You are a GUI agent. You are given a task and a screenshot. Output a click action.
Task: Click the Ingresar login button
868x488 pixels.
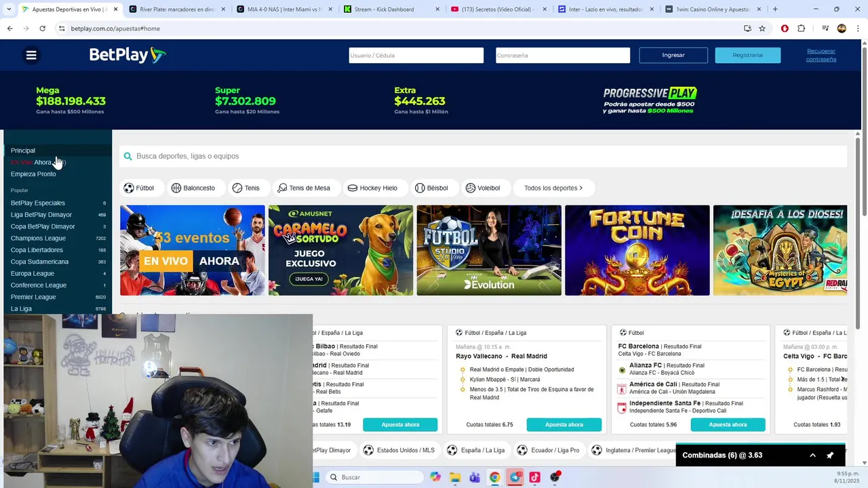coord(673,56)
